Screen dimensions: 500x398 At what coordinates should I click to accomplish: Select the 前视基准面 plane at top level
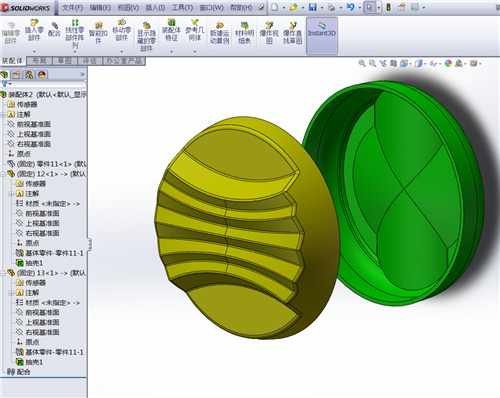pyautogui.click(x=34, y=124)
